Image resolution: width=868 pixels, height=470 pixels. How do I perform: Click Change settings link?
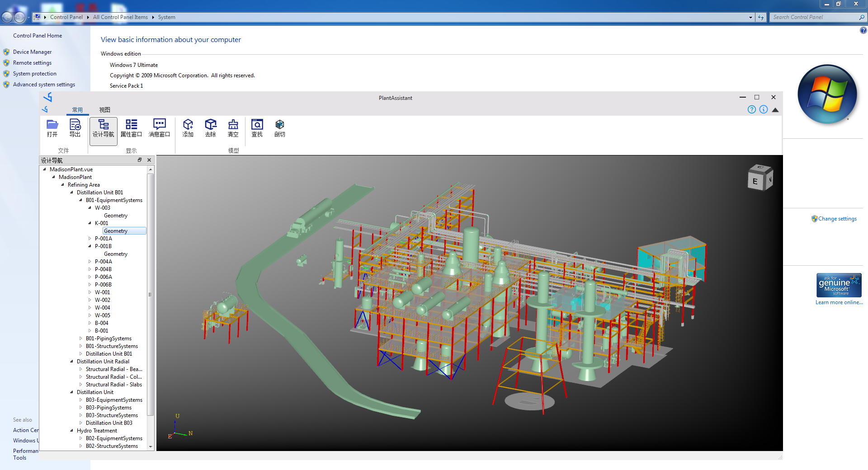[837, 219]
